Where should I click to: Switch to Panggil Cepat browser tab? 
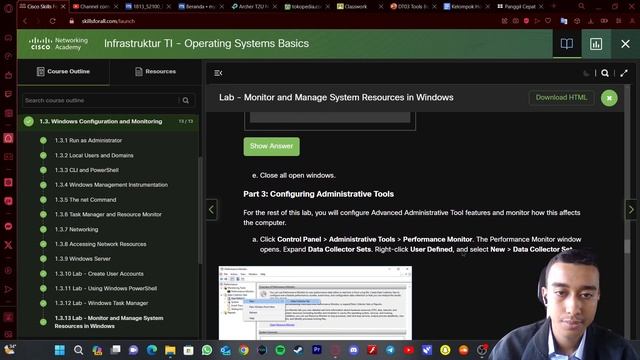519,7
